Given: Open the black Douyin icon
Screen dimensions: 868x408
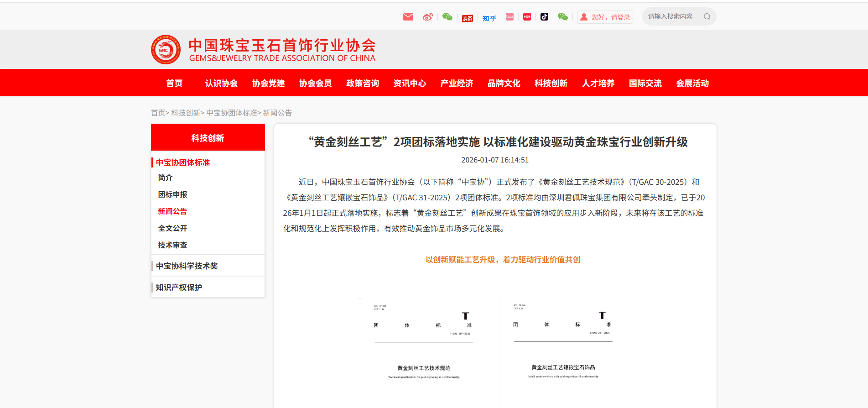Looking at the screenshot, I should tap(544, 17).
